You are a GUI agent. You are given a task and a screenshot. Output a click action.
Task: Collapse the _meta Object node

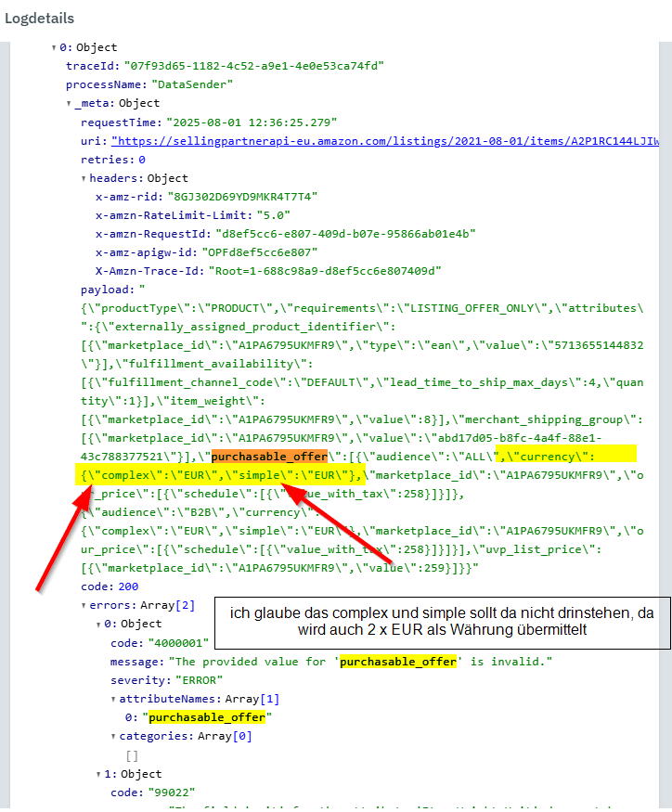pyautogui.click(x=69, y=103)
